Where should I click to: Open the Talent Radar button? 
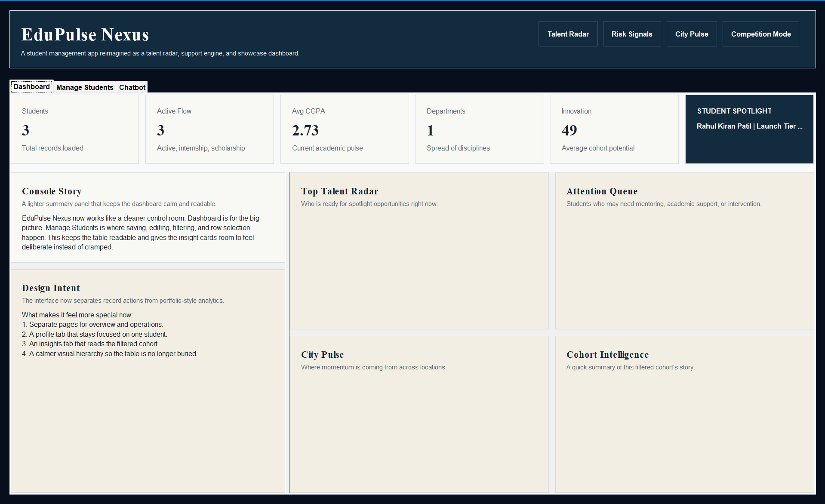pos(568,34)
